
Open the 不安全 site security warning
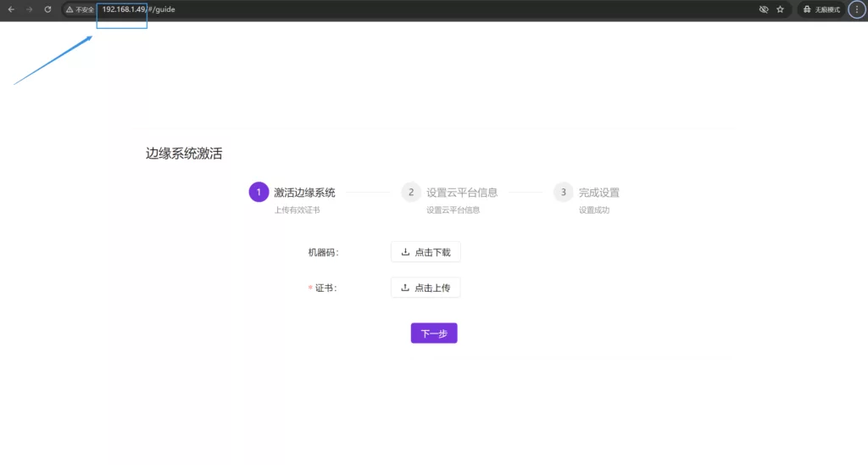pyautogui.click(x=81, y=9)
